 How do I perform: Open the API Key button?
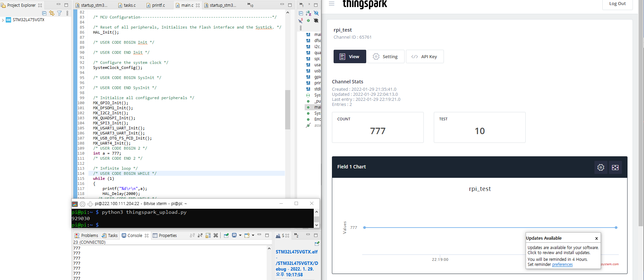[x=425, y=56]
